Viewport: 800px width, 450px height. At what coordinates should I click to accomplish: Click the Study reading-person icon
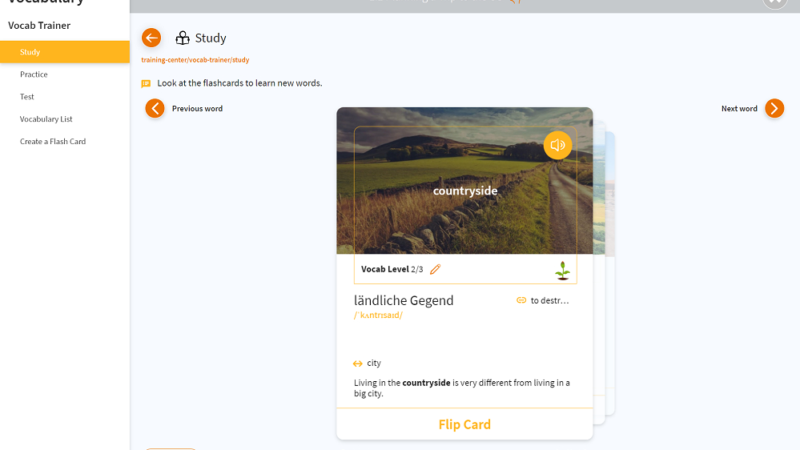pyautogui.click(x=182, y=38)
